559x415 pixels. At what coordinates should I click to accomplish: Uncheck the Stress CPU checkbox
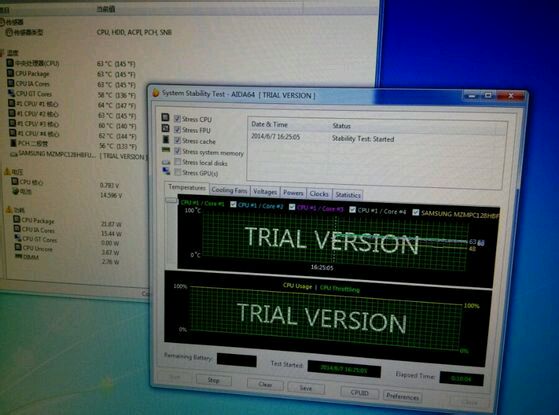point(177,118)
